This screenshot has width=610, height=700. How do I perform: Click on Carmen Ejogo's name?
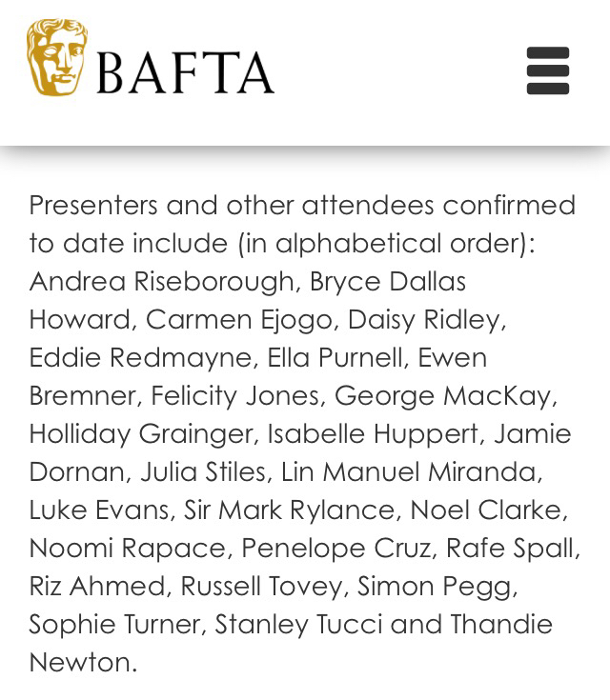tap(238, 321)
